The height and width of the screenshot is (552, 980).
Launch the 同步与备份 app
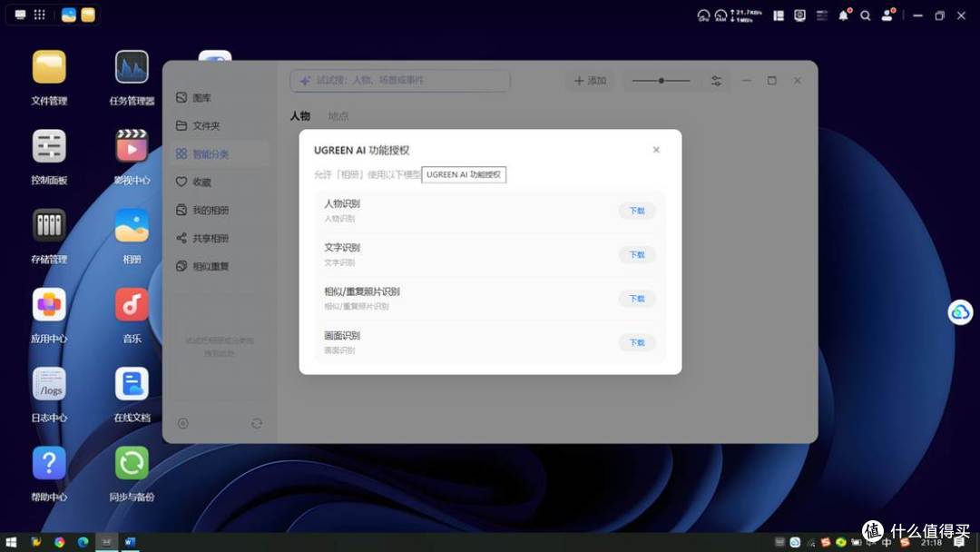coord(132,463)
